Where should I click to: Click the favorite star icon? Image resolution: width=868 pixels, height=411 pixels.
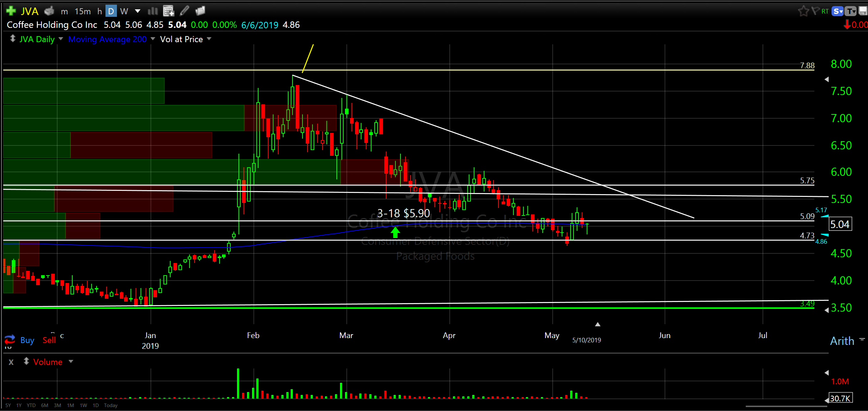803,11
